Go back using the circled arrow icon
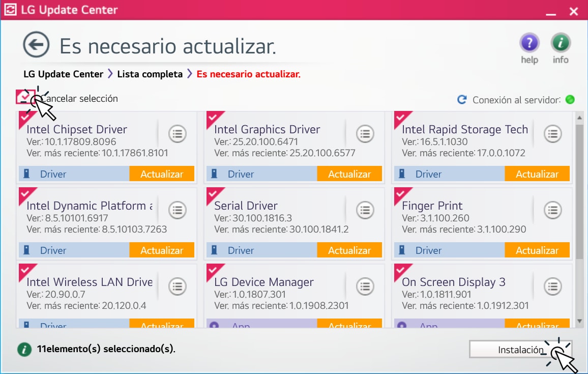Image resolution: width=588 pixels, height=374 pixels. click(36, 45)
